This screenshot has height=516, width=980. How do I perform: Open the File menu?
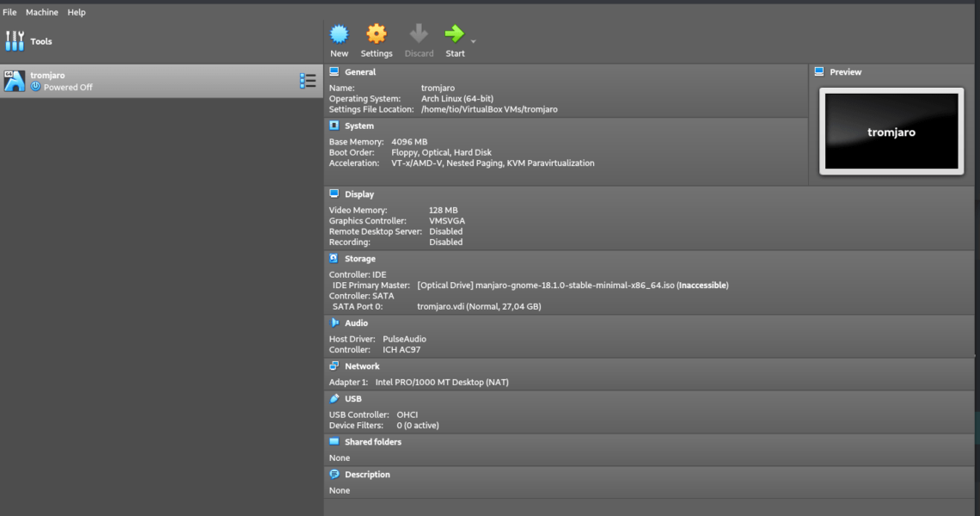click(x=9, y=12)
